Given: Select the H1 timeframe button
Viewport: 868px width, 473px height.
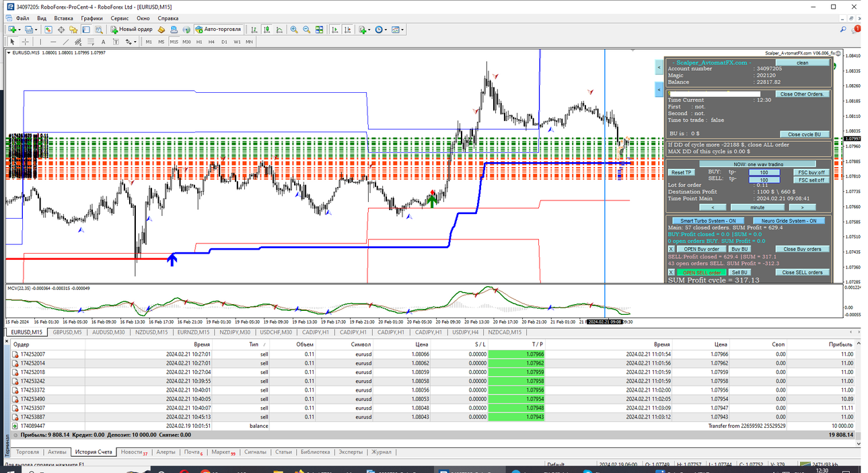Looking at the screenshot, I should click(199, 42).
